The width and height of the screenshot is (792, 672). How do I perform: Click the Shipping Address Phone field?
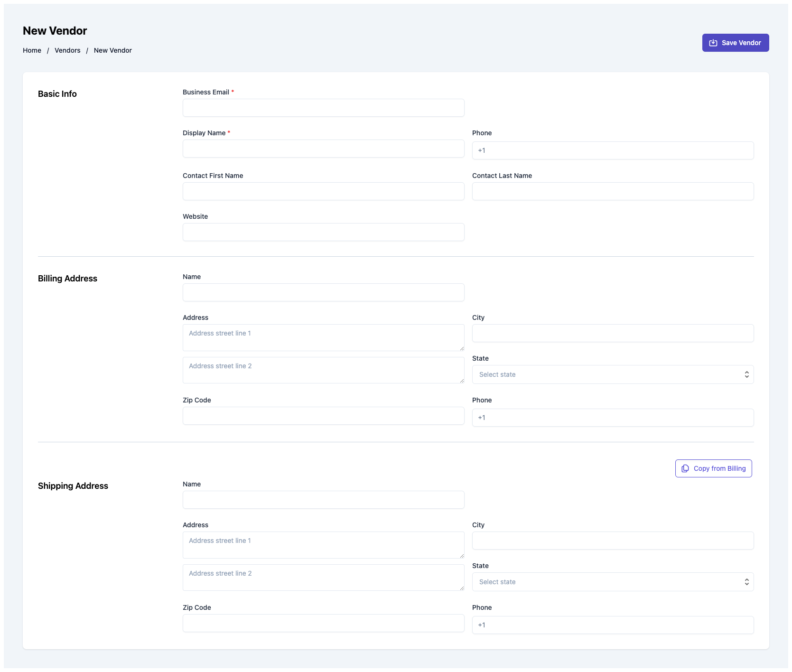point(613,625)
